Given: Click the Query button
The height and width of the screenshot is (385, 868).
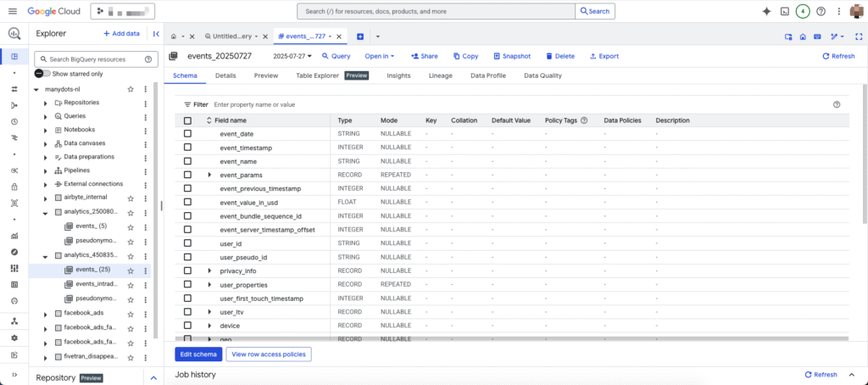Looking at the screenshot, I should (x=336, y=56).
